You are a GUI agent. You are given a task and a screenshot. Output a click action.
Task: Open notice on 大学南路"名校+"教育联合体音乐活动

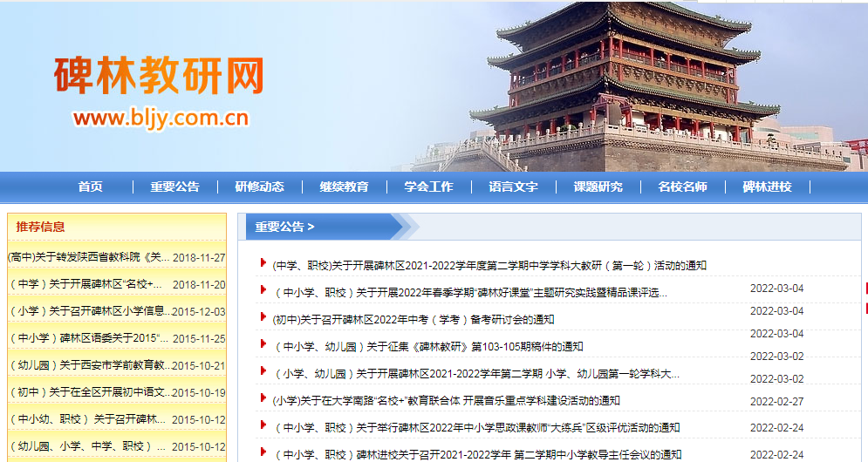pos(446,401)
